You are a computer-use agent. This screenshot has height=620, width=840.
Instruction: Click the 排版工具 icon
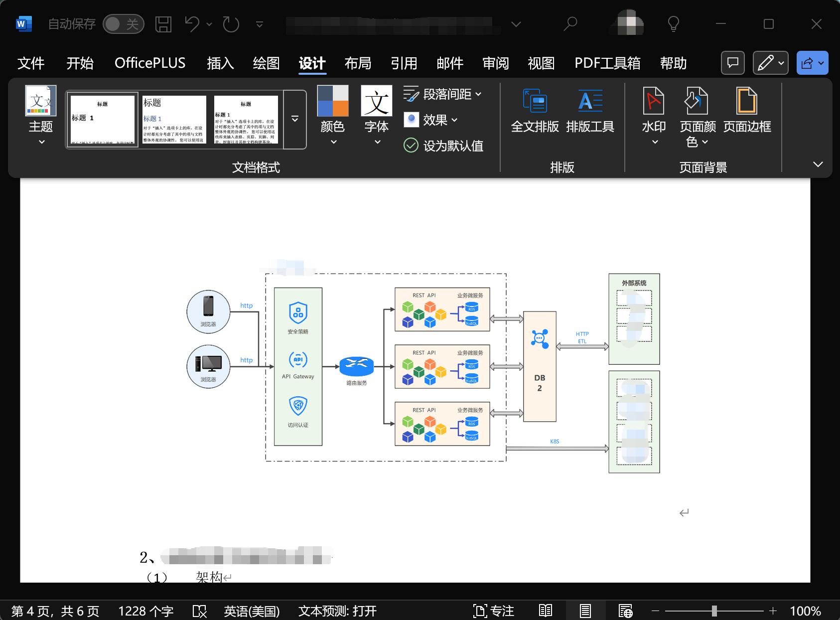590,111
